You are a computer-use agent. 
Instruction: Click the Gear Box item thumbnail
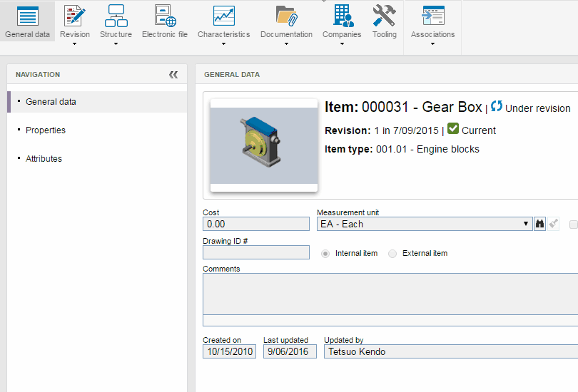[x=264, y=145]
